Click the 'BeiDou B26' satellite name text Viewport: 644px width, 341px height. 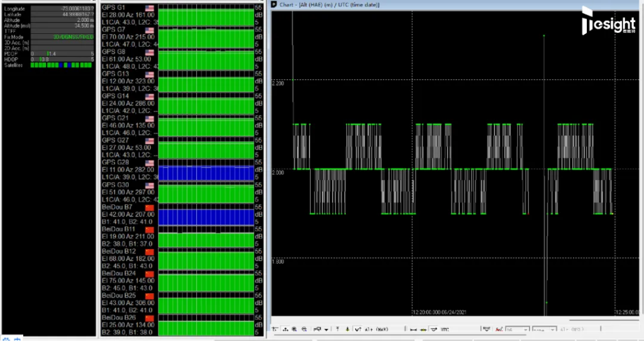(x=119, y=318)
